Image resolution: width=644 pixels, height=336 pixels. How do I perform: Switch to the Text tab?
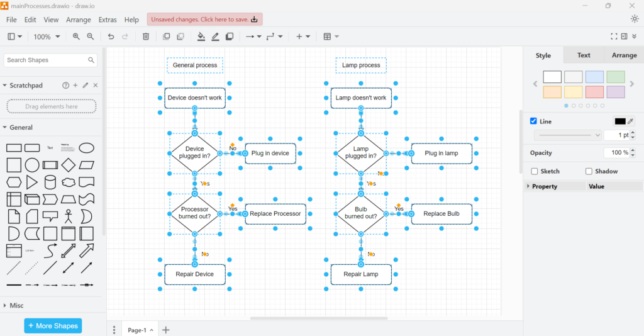click(584, 55)
